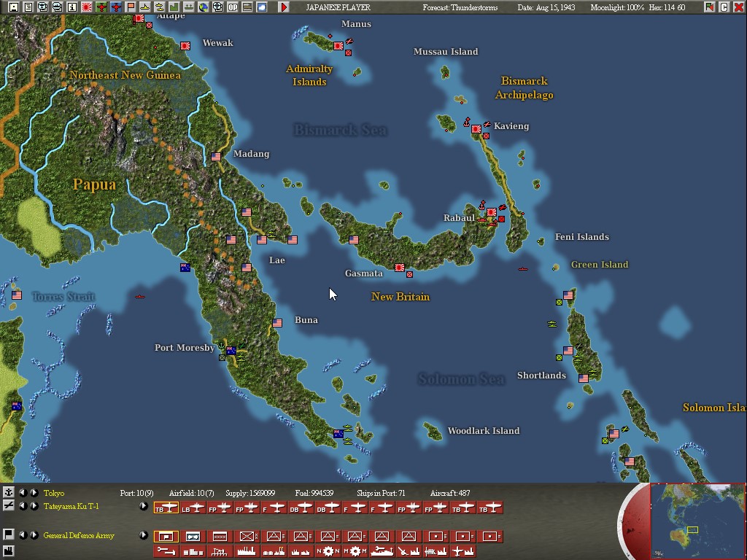Select the Japanese base flag at Manus
The width and height of the screenshot is (747, 560).
pyautogui.click(x=338, y=46)
